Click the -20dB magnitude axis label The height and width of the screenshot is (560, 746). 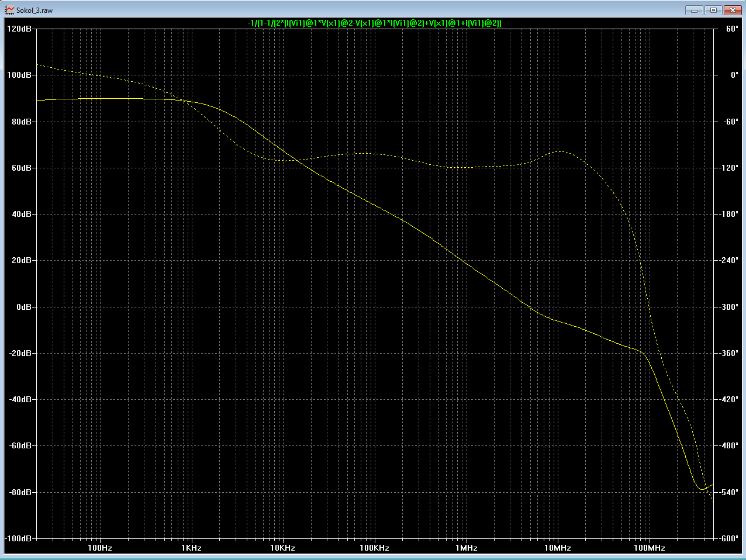[x=20, y=353]
